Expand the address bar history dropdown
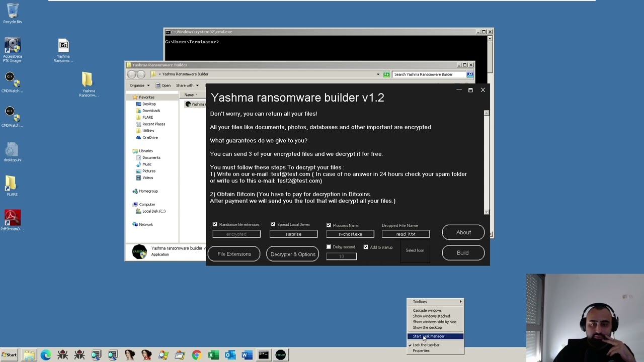Image resolution: width=644 pixels, height=362 pixels. click(378, 74)
